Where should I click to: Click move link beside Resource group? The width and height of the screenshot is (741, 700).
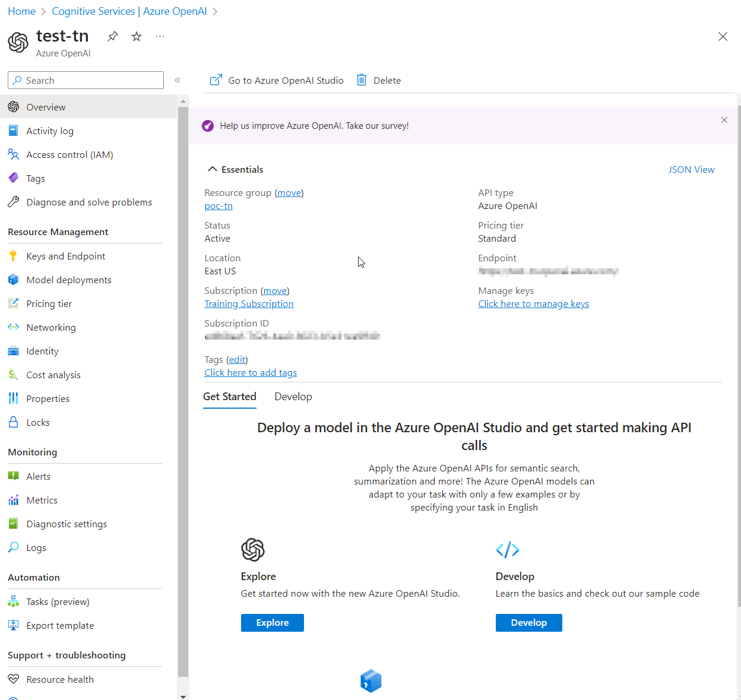pos(289,193)
